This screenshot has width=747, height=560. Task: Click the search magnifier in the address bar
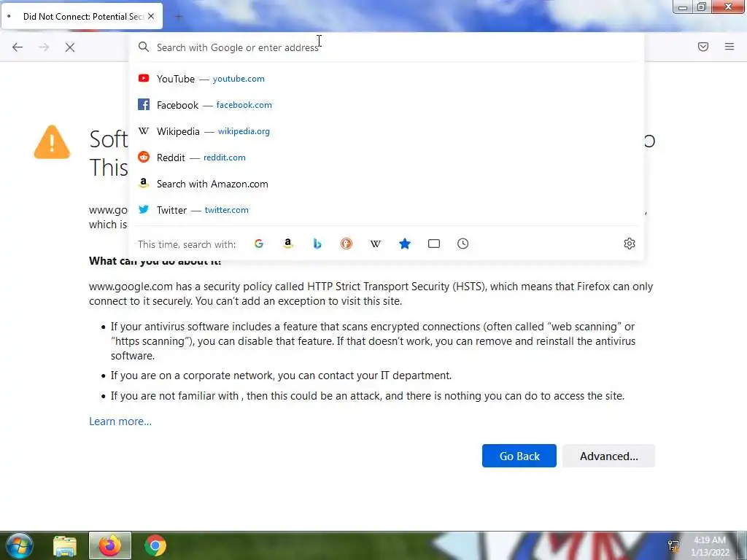pyautogui.click(x=144, y=47)
